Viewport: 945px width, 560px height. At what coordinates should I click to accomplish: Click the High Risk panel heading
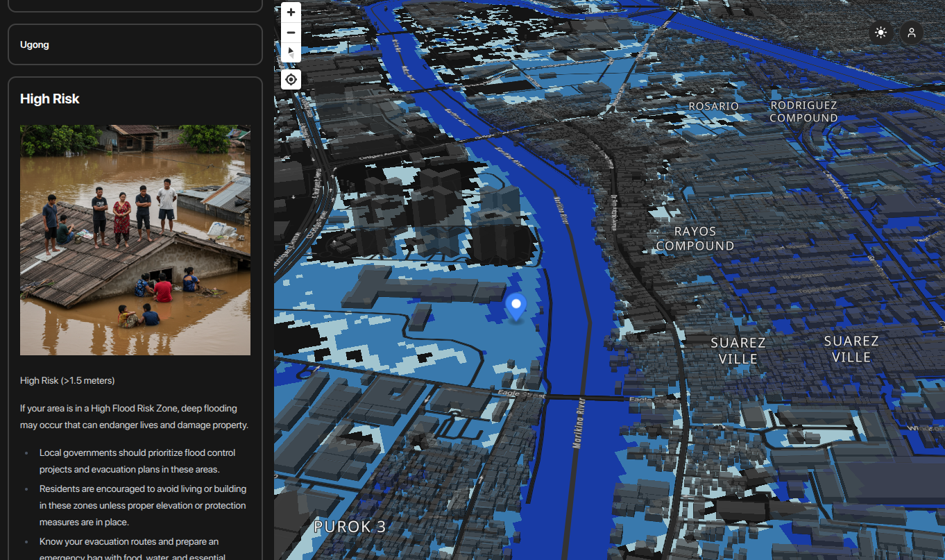pyautogui.click(x=49, y=99)
